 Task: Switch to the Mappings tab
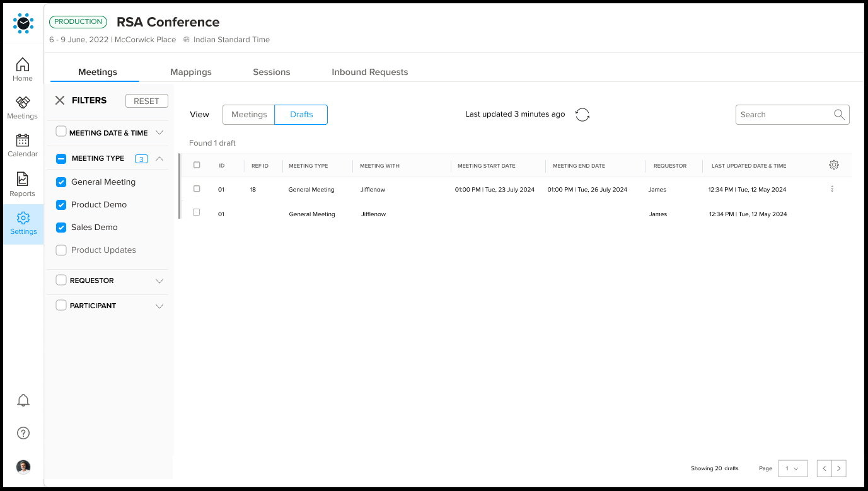click(191, 72)
